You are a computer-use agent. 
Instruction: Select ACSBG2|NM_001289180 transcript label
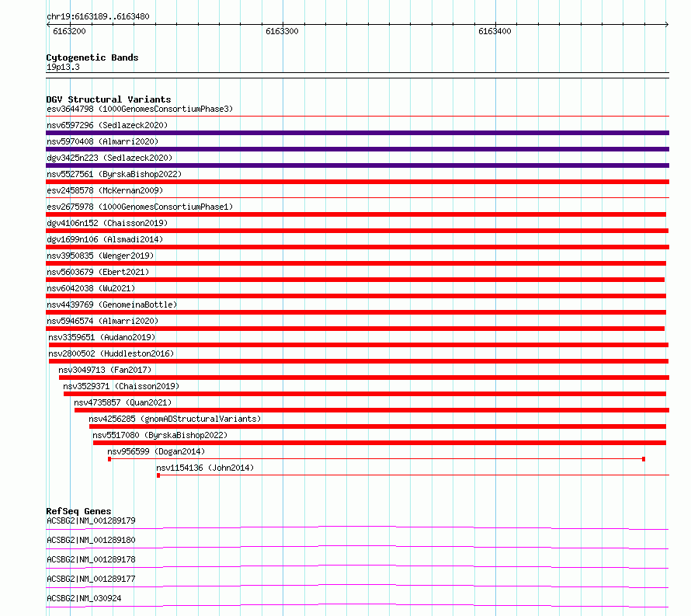point(91,540)
